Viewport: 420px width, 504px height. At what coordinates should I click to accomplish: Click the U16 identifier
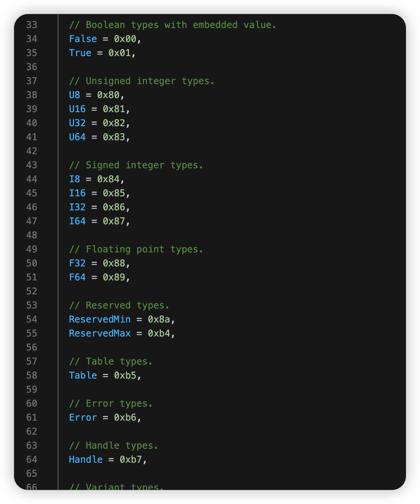77,109
